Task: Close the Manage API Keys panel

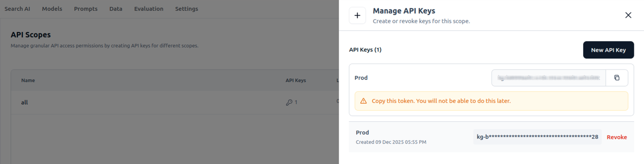Action: [x=628, y=15]
